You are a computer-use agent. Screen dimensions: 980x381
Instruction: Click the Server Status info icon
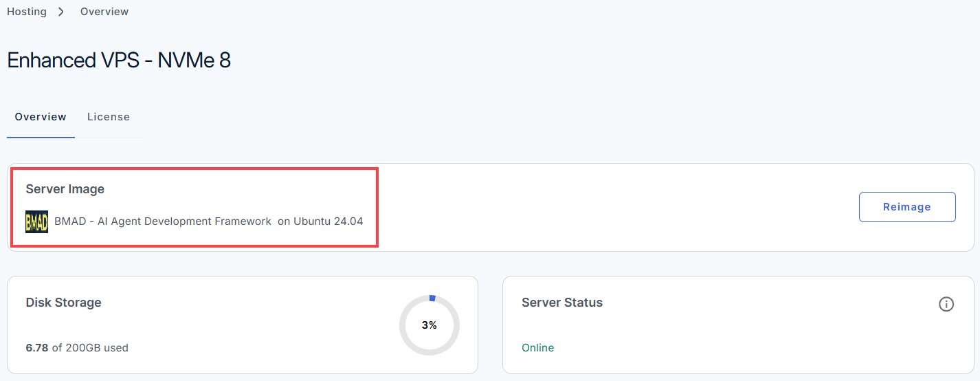point(946,304)
